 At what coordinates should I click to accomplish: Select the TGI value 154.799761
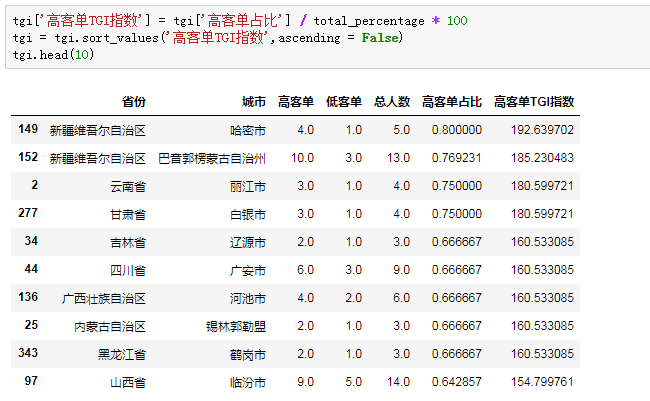pos(541,382)
